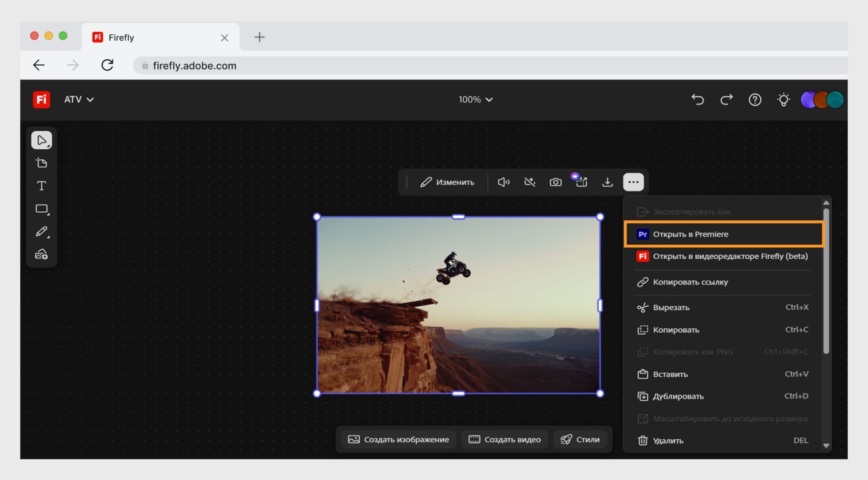Choose Открыть в Premiere from the menu
This screenshot has width=868, height=480.
690,234
